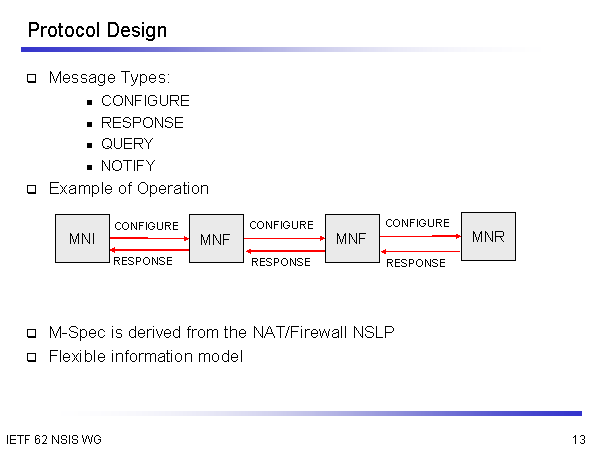Click the Protocol Design slide title
600x450 pixels.
tap(97, 31)
